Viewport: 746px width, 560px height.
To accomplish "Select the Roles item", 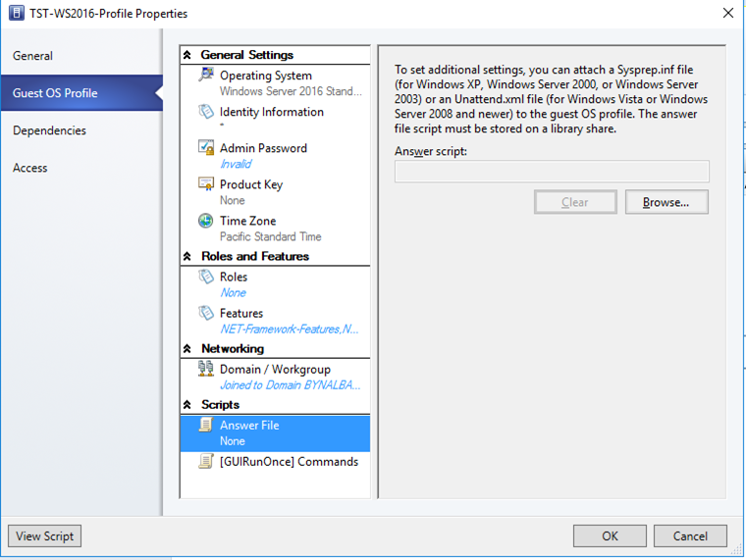I will click(275, 284).
